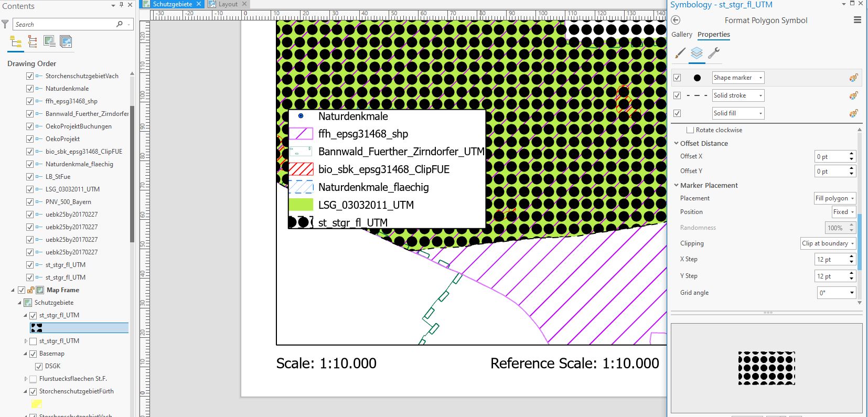This screenshot has width=868, height=417.
Task: Click black circle preview of Shape marker layer
Action: coord(697,78)
